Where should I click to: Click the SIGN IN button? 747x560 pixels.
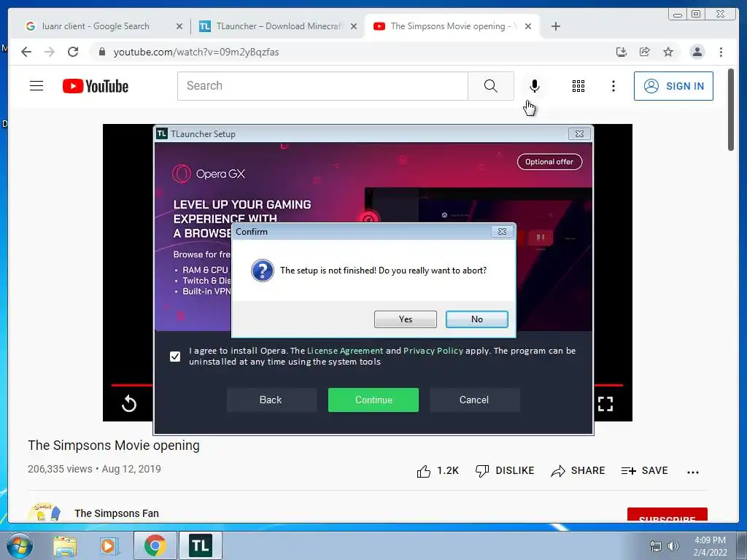tap(673, 86)
